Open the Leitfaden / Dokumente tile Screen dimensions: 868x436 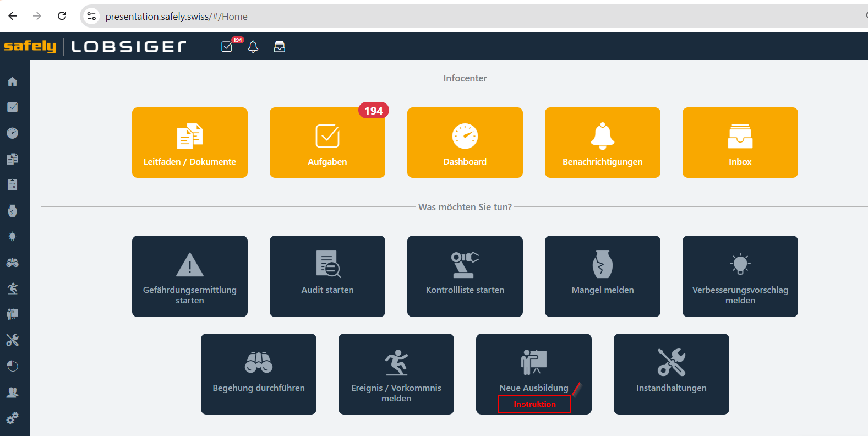[x=190, y=143]
